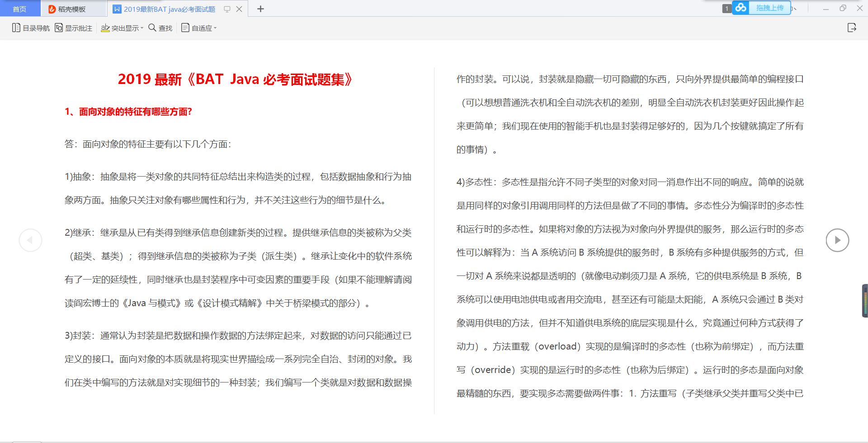Click the 自适应 page icon
The width and height of the screenshot is (868, 443).
point(185,28)
